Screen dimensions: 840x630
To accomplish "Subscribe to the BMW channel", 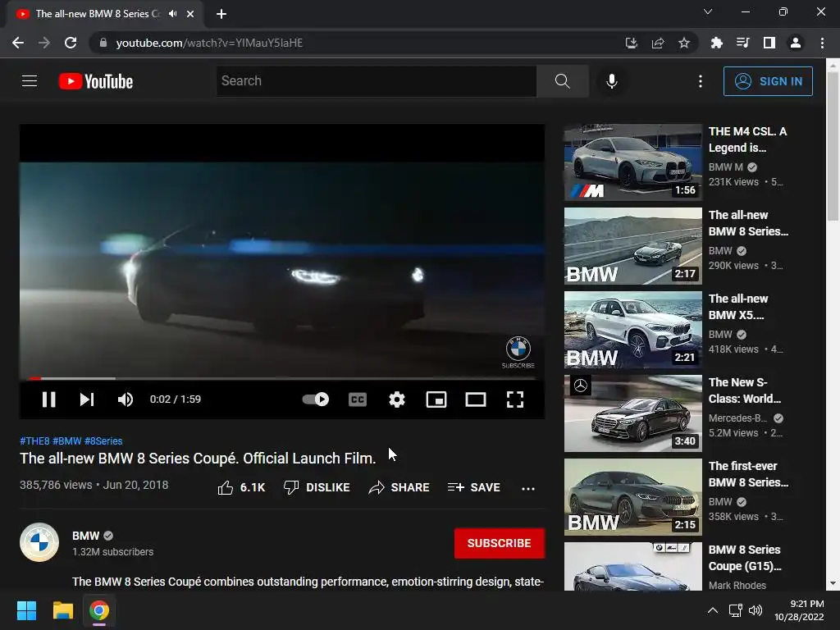I will [x=500, y=543].
